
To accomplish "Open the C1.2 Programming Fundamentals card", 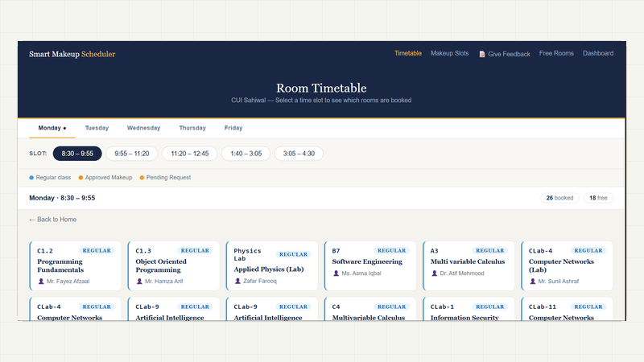I will click(76, 266).
